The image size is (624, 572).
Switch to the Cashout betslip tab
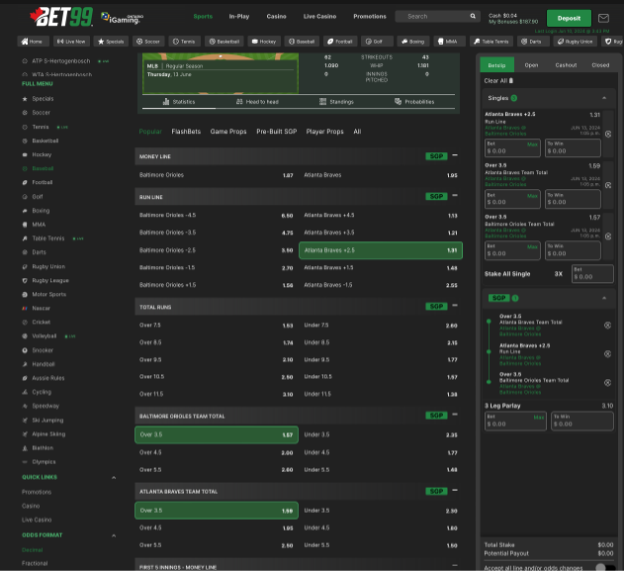(x=566, y=64)
